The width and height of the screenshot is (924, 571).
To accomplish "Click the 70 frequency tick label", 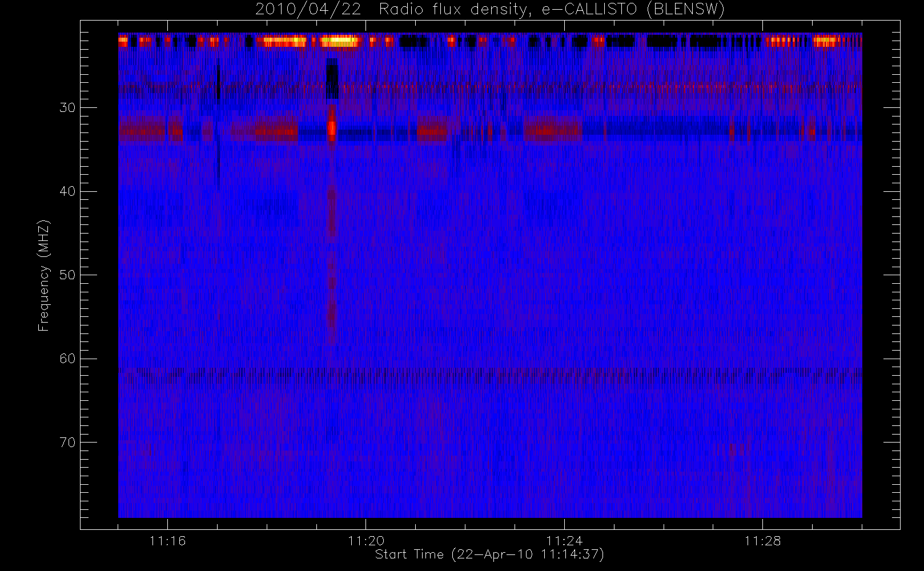I will [x=67, y=442].
